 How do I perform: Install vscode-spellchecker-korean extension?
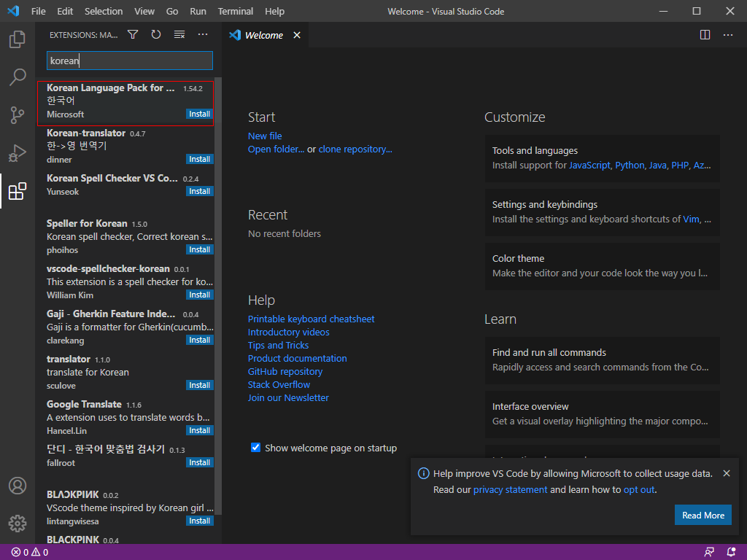(x=199, y=295)
